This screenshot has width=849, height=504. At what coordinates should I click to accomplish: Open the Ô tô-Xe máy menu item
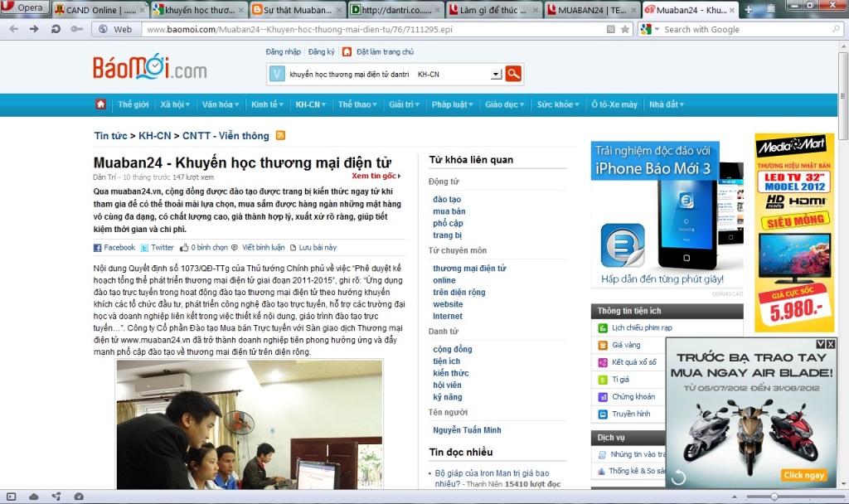614,104
